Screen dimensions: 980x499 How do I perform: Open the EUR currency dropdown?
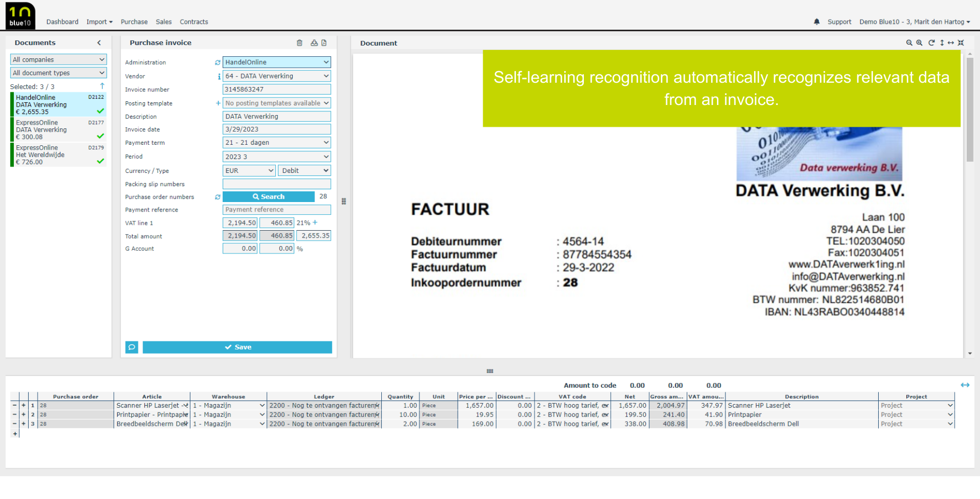click(x=249, y=170)
